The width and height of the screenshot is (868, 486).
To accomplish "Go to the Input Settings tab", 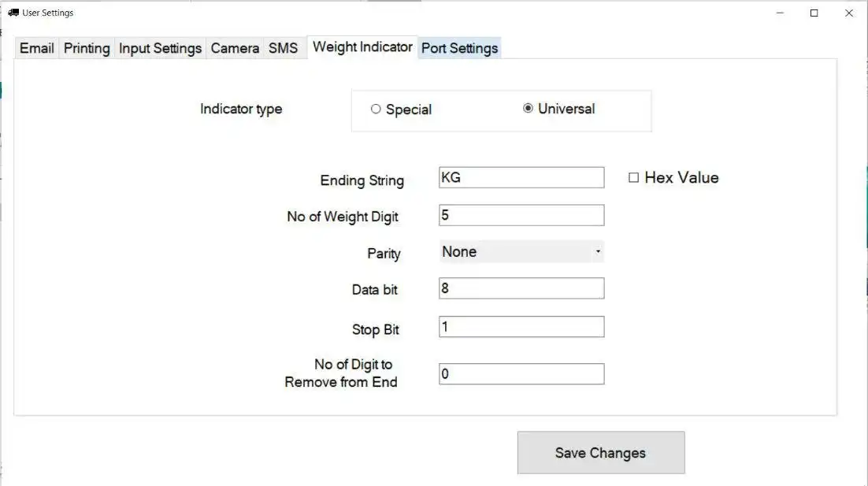I will pos(160,48).
